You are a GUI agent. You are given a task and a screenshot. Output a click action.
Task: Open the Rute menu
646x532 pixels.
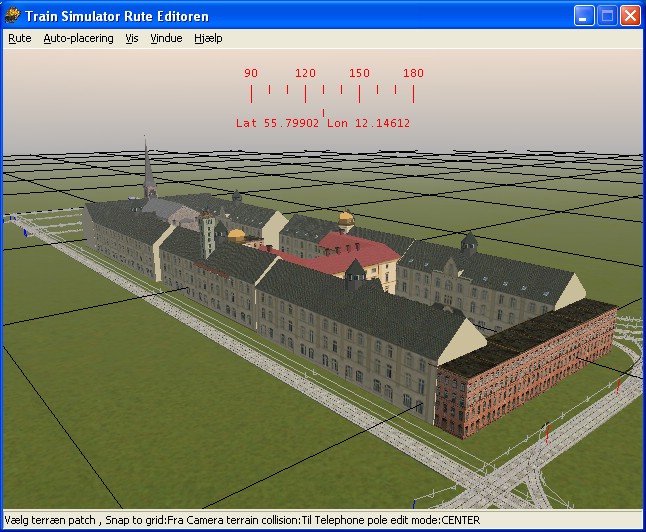20,38
